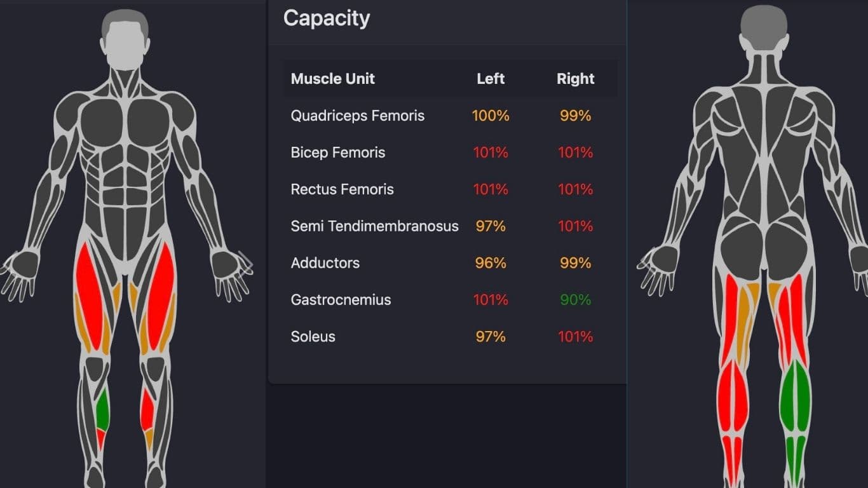
Task: Highlight the Gastrocnemius row label
Action: point(341,300)
